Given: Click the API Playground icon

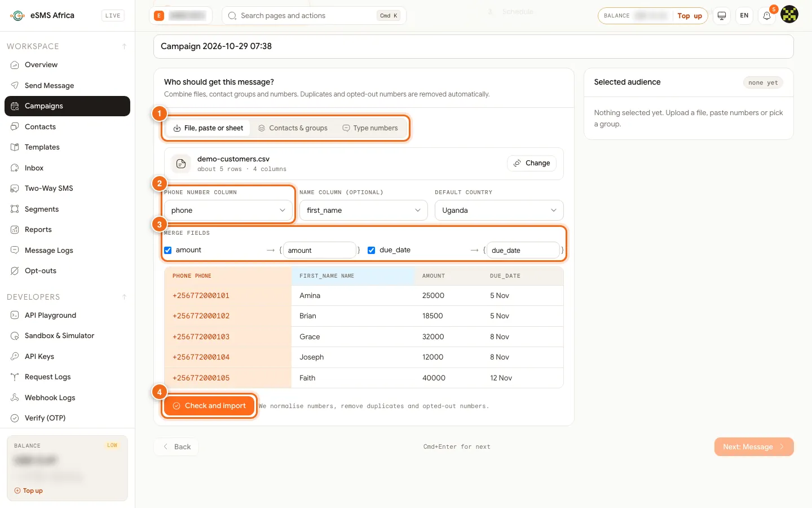Looking at the screenshot, I should 15,315.
